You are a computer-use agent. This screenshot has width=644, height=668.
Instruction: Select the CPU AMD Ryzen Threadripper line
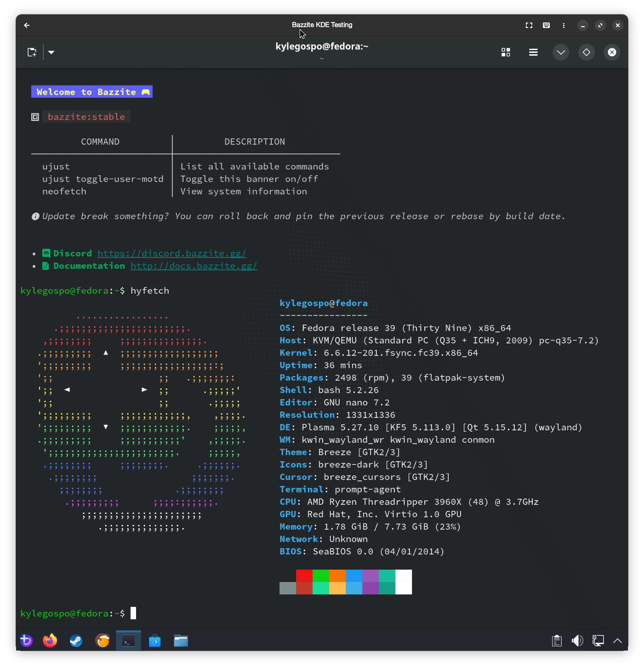409,502
